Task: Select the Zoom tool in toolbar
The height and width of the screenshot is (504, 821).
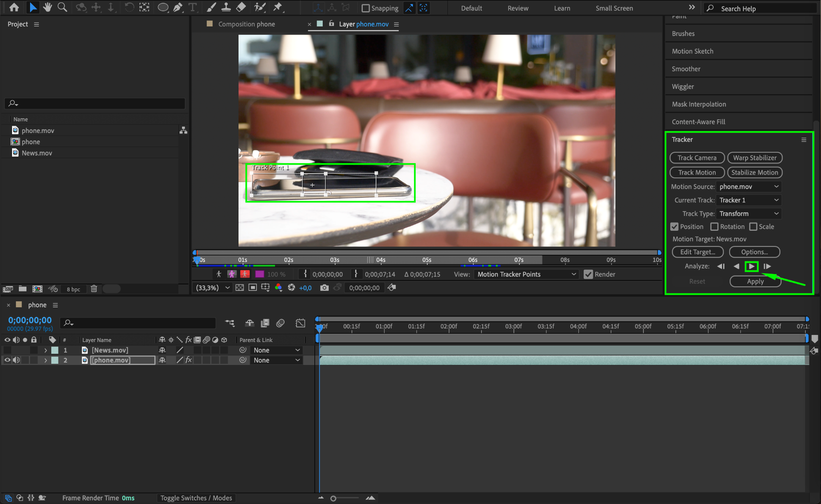Action: pyautogui.click(x=62, y=7)
